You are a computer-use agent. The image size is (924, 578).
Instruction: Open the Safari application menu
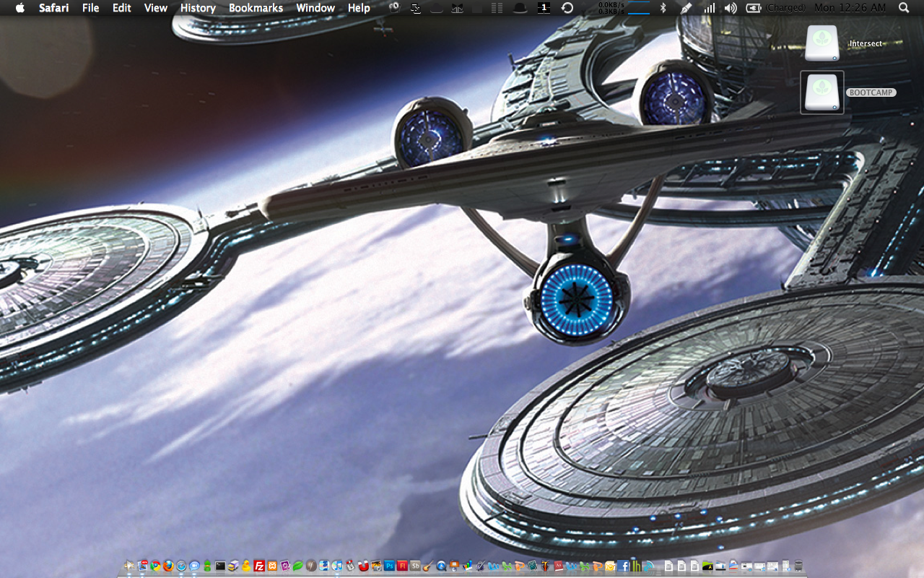tap(54, 8)
